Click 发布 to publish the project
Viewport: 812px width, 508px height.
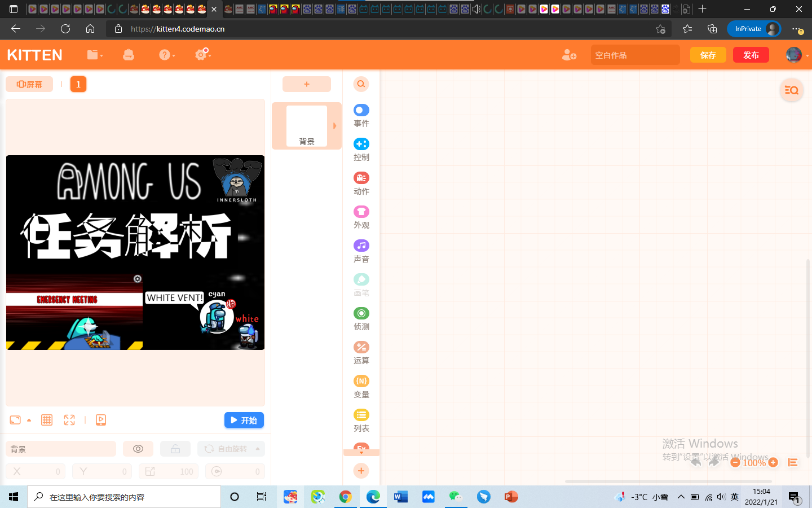click(751, 55)
